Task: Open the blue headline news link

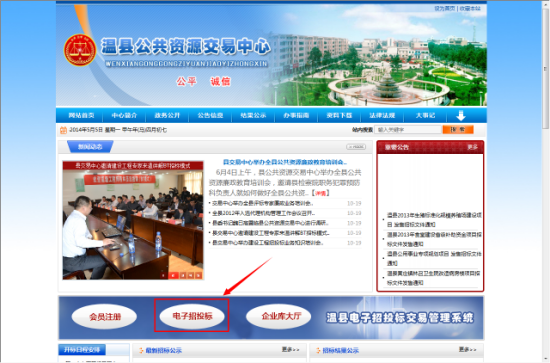Action: [285, 162]
